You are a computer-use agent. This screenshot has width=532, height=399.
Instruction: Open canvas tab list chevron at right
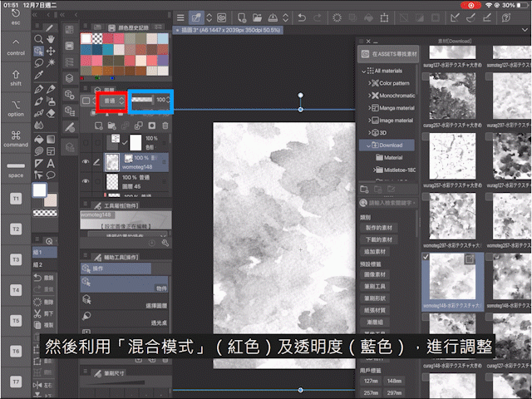pyautogui.click(x=525, y=30)
